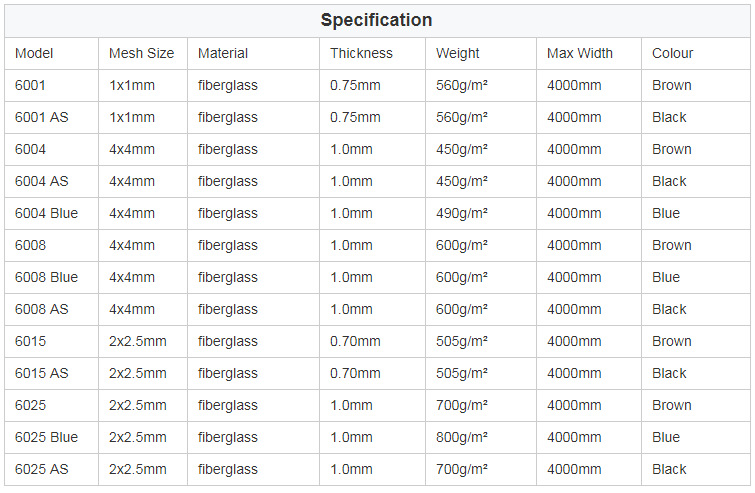This screenshot has width=755, height=493.
Task: Select the 6001 row mesh size 1x1mm
Action: (132, 85)
